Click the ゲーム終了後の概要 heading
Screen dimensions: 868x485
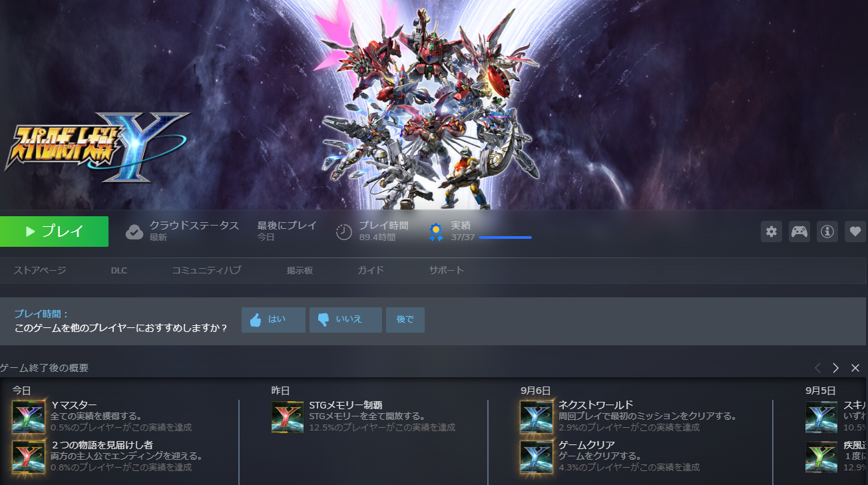click(44, 368)
